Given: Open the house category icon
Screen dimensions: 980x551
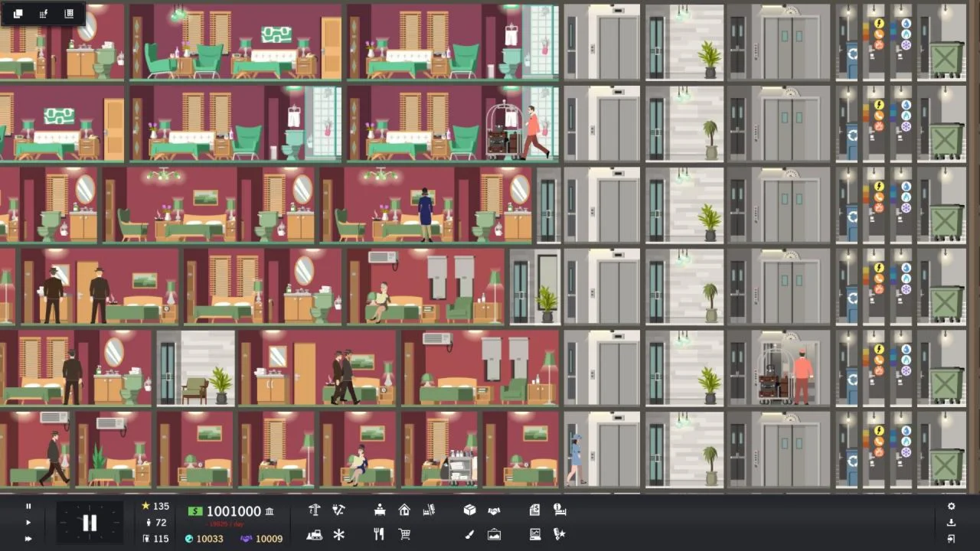Looking at the screenshot, I should (404, 510).
